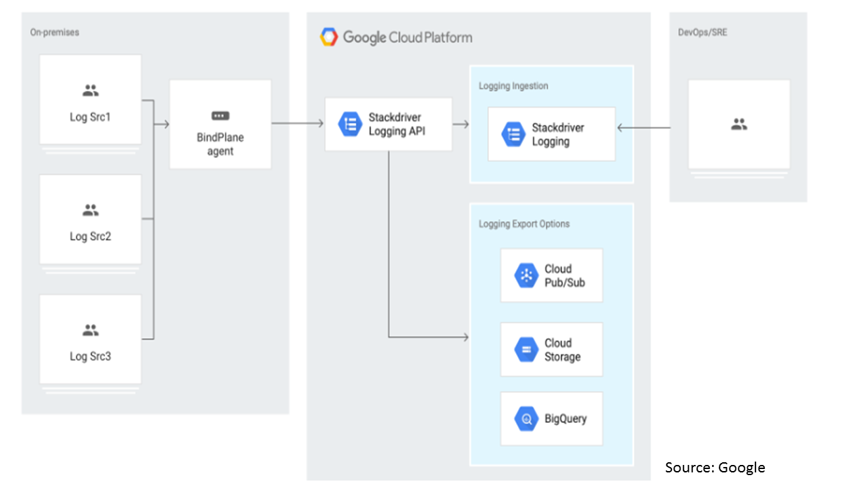Click the BigQuery hexagon icon
868x488 pixels.
(x=526, y=419)
